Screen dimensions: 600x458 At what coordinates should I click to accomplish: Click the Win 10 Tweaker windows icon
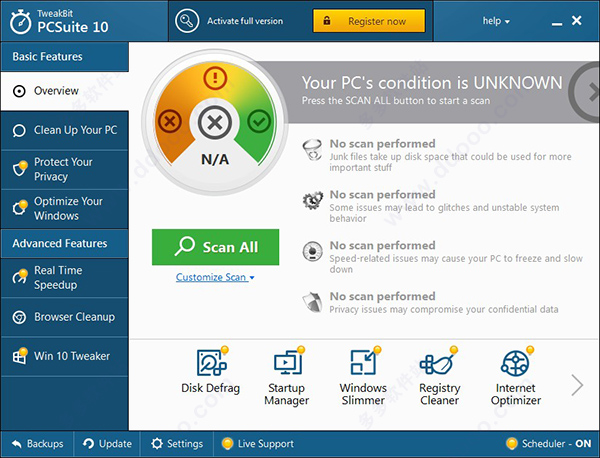[20, 356]
